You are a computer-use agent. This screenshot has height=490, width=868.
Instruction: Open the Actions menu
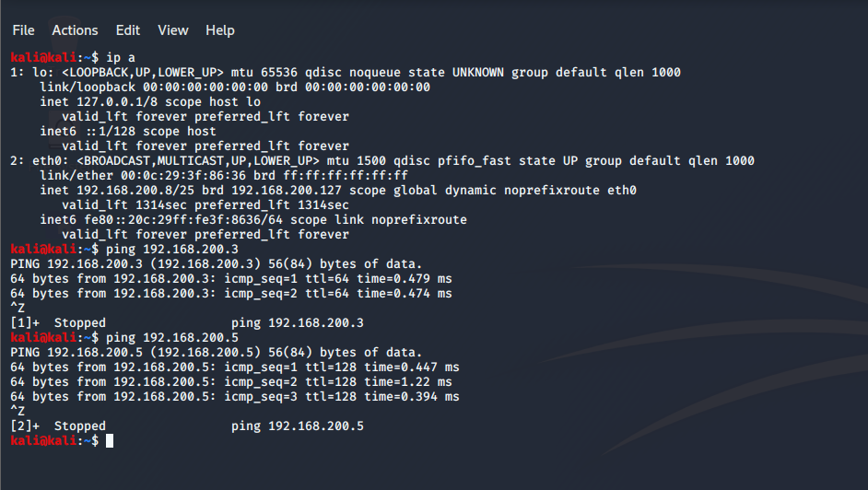(x=75, y=30)
